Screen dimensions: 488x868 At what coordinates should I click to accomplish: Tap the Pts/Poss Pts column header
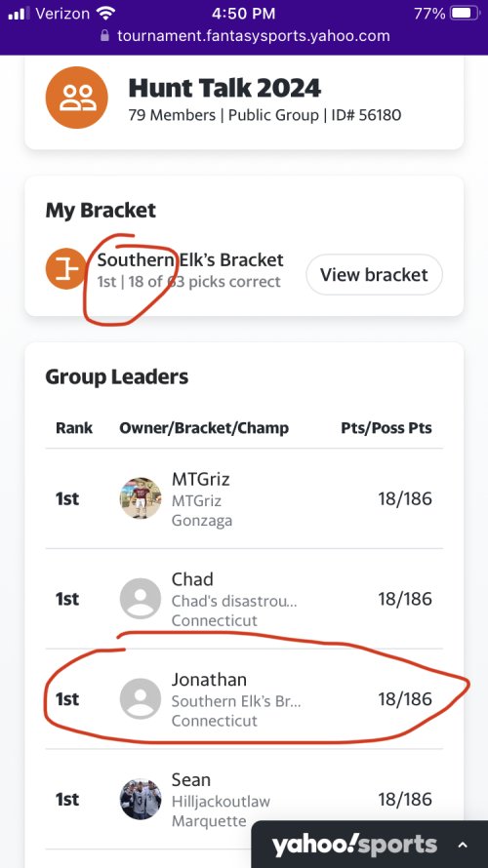[x=386, y=428]
